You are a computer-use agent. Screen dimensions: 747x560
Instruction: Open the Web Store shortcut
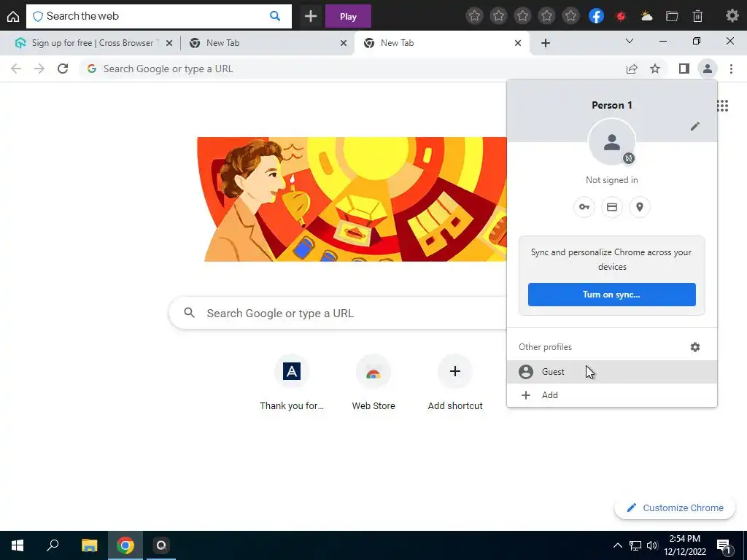coord(373,383)
